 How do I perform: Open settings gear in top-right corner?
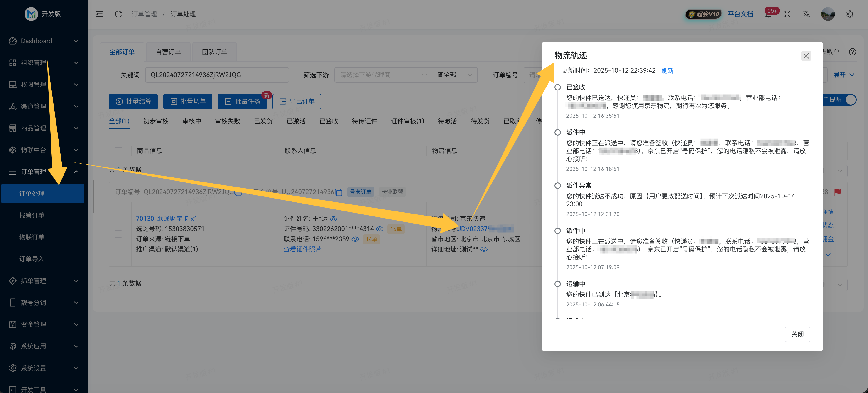pyautogui.click(x=850, y=14)
